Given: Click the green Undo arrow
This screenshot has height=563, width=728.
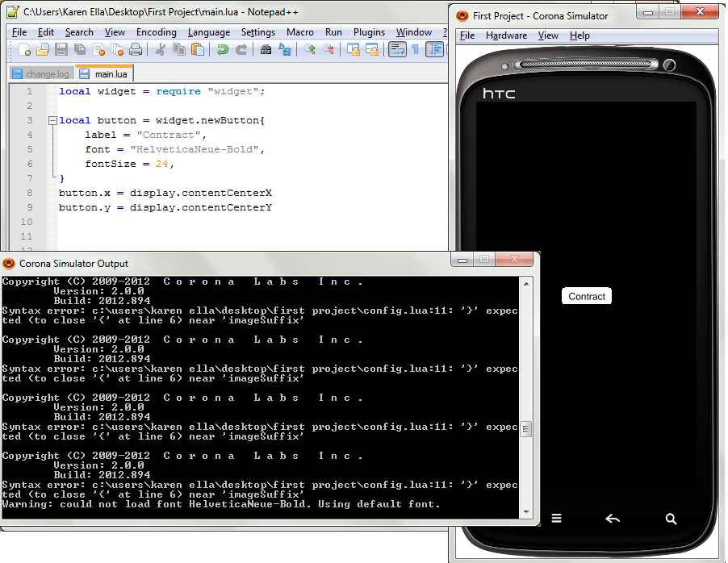Looking at the screenshot, I should [x=223, y=49].
